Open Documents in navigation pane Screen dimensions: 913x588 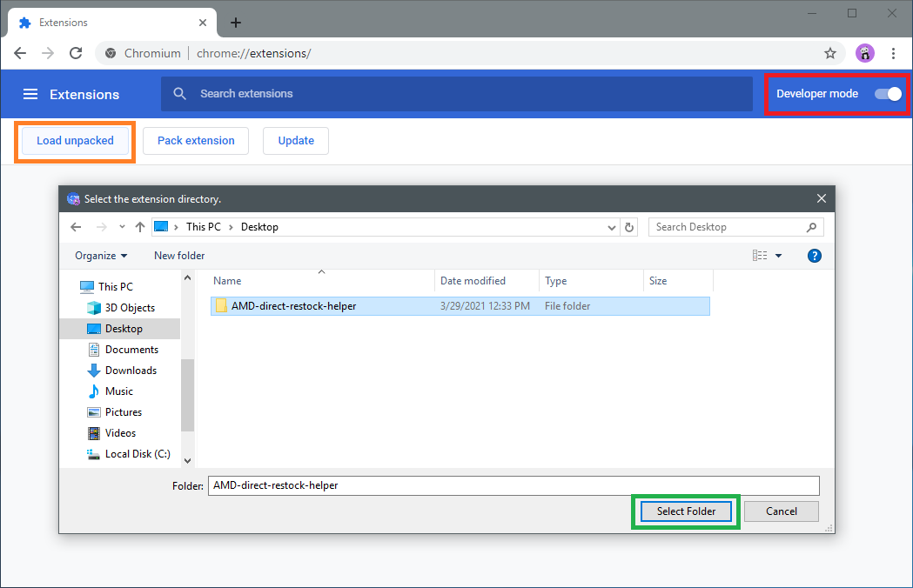[x=131, y=350]
